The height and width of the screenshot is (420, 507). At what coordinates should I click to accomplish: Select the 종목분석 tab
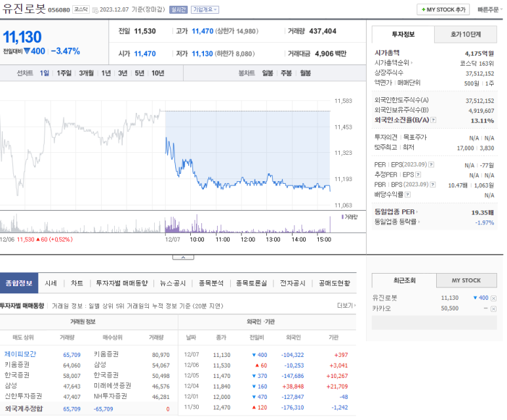pyautogui.click(x=211, y=283)
